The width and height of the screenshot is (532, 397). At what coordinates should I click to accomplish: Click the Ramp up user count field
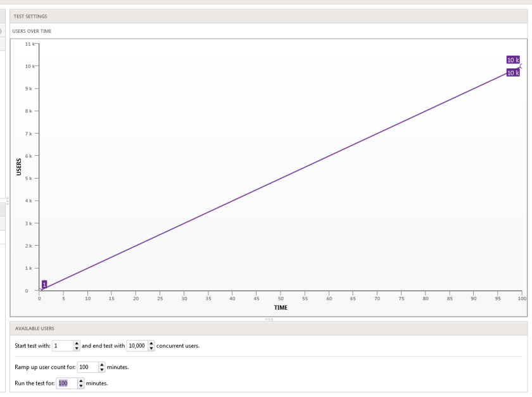(88, 367)
